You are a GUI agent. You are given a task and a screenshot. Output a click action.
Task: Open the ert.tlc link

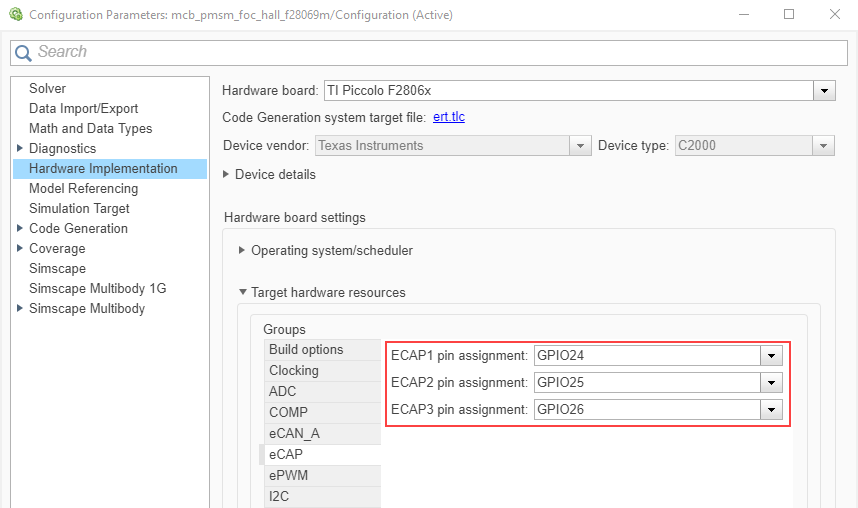click(x=448, y=117)
